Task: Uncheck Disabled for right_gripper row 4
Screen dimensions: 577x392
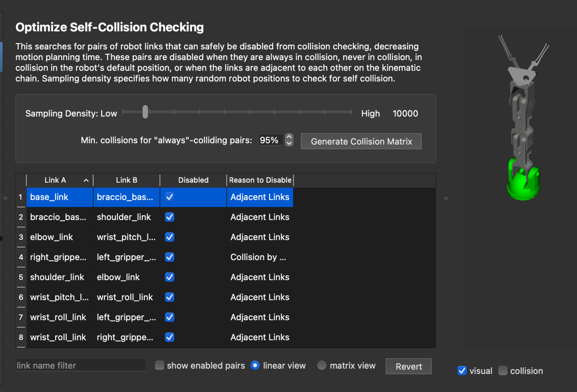Action: 170,257
